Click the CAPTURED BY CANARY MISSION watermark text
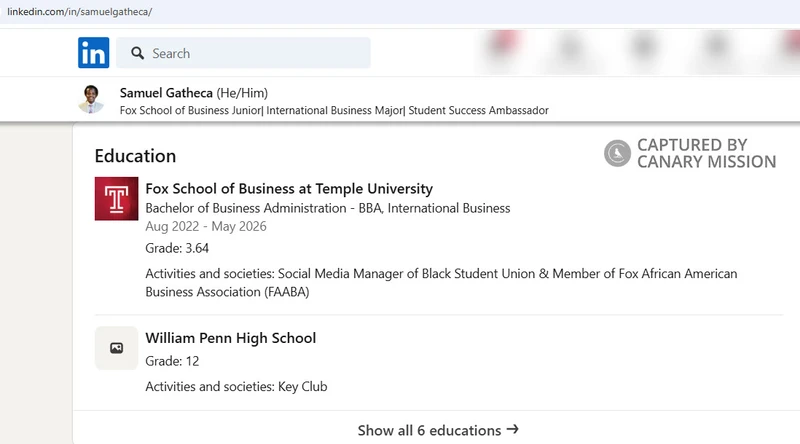The image size is (800, 444). (x=706, y=153)
